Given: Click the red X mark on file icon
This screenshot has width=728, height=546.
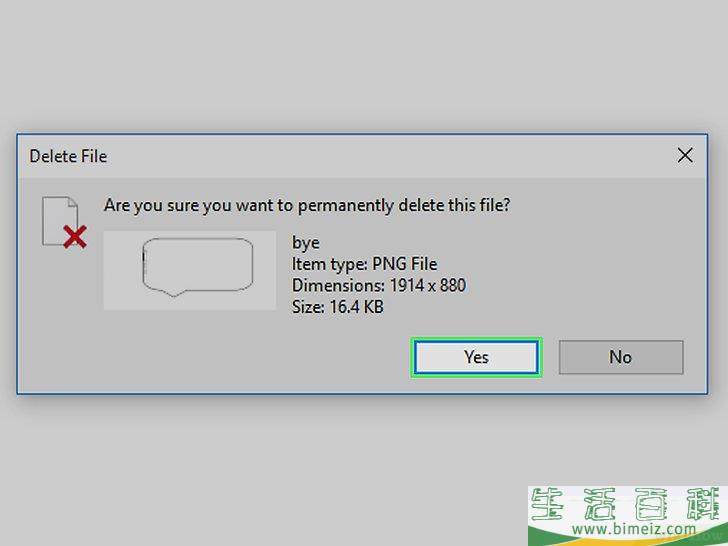Looking at the screenshot, I should (75, 237).
